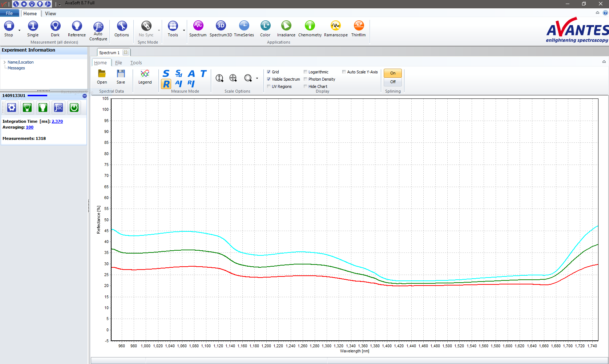This screenshot has height=364, width=609.
Task: Open the Tools dropdown arrow
Action: pos(184,31)
